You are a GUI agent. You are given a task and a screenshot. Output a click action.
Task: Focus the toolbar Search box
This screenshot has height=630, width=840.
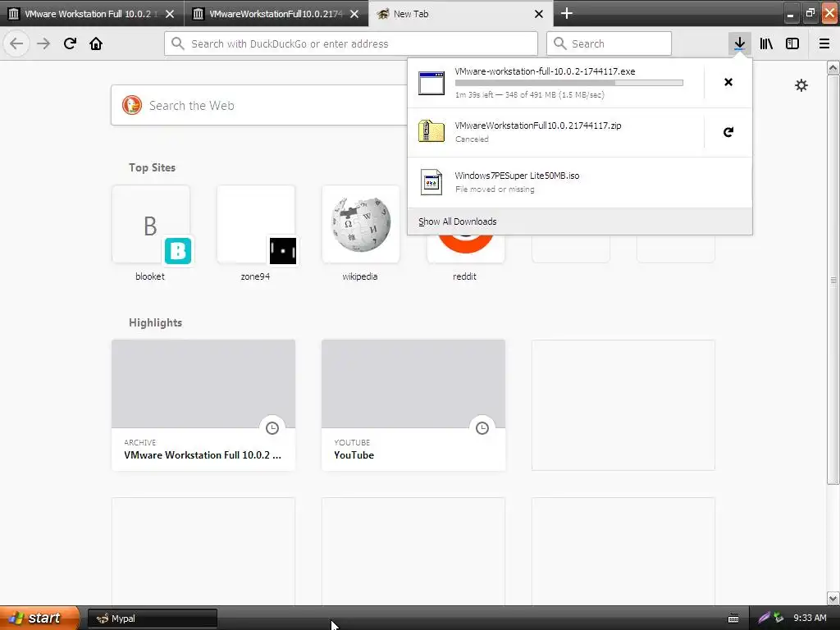609,43
